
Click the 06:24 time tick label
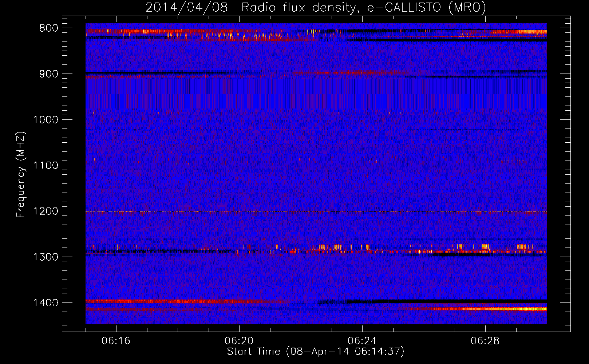362,341
